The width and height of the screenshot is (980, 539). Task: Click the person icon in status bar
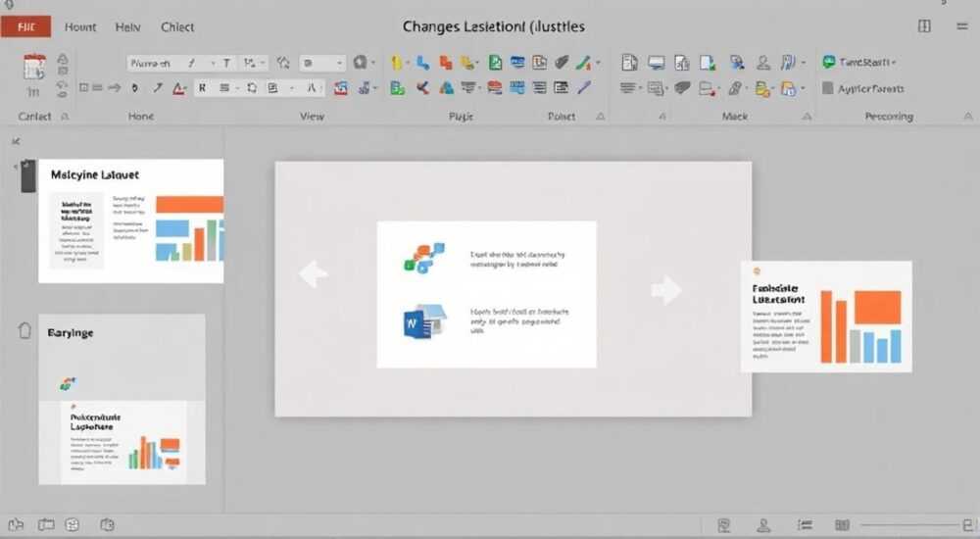(763, 525)
